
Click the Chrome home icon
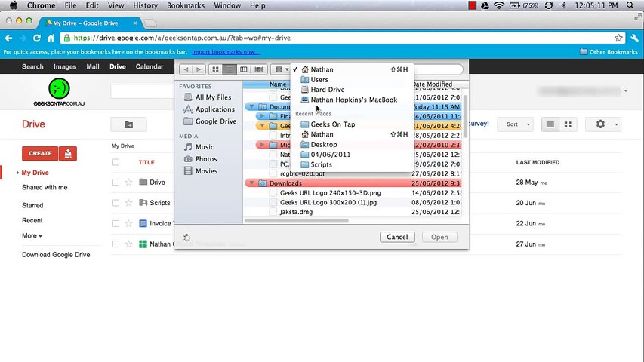51,38
